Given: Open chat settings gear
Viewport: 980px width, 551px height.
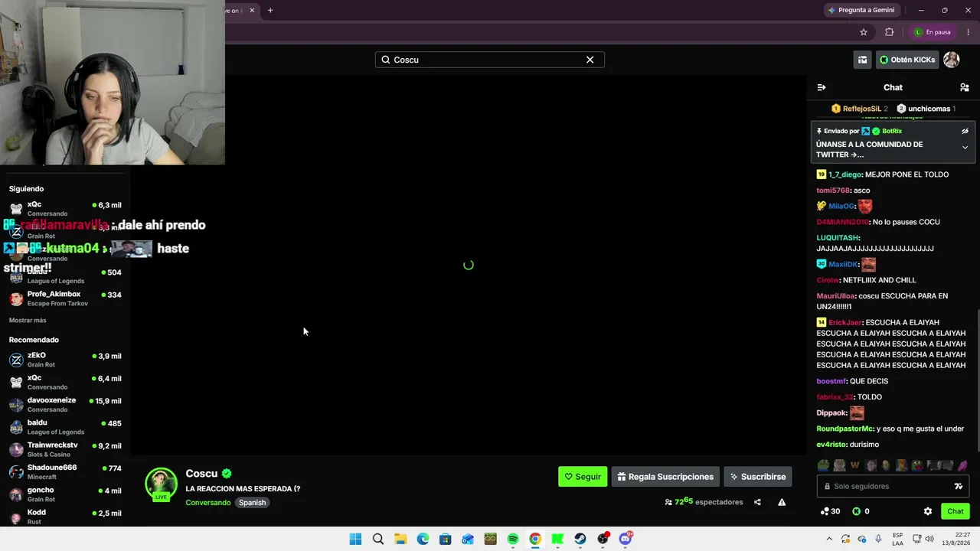Looking at the screenshot, I should (x=927, y=511).
